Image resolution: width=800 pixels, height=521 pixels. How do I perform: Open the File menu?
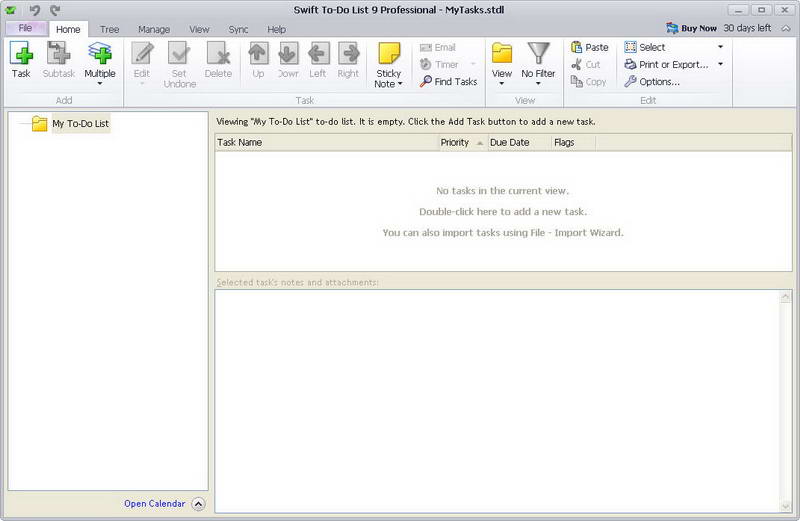[26, 28]
